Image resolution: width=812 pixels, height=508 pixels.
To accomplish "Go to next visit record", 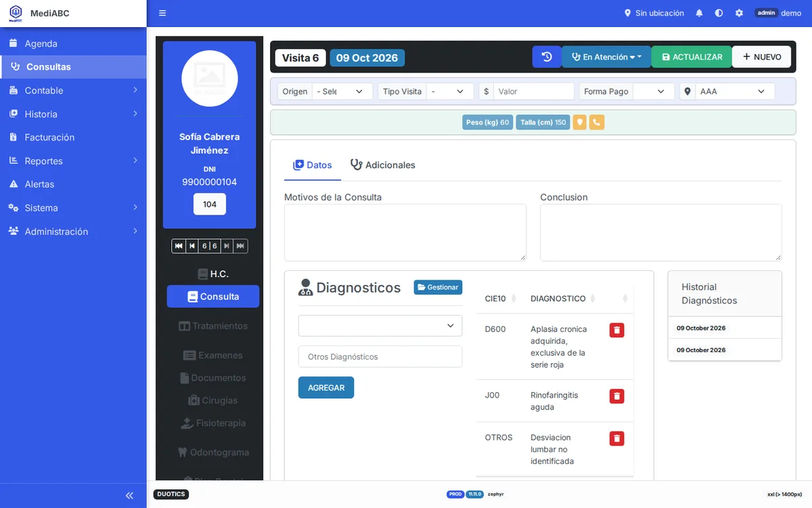I will tap(227, 246).
